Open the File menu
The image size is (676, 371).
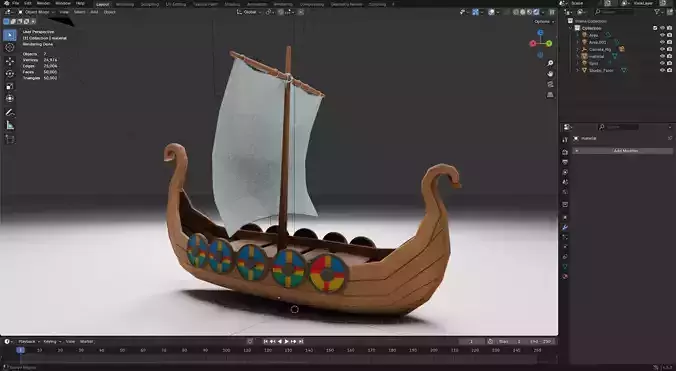coord(16,3)
